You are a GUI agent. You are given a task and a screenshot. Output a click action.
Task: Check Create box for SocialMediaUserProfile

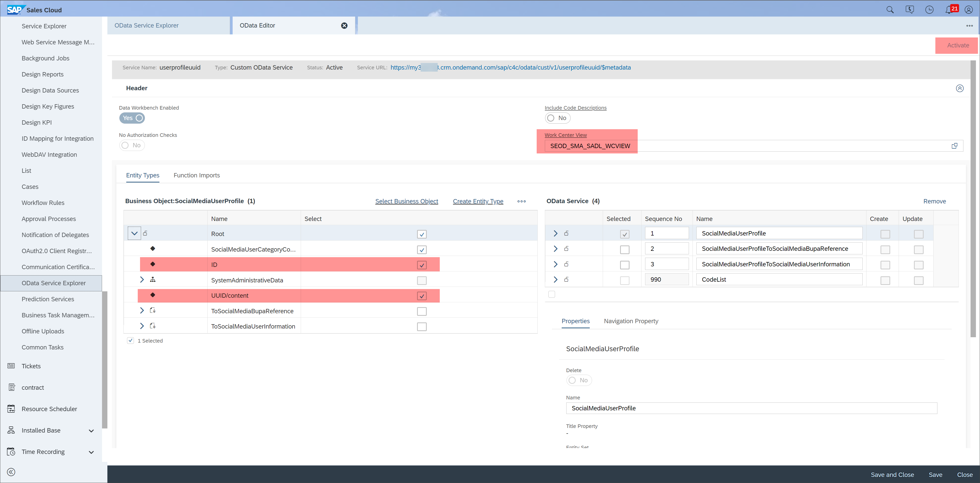pyautogui.click(x=885, y=234)
